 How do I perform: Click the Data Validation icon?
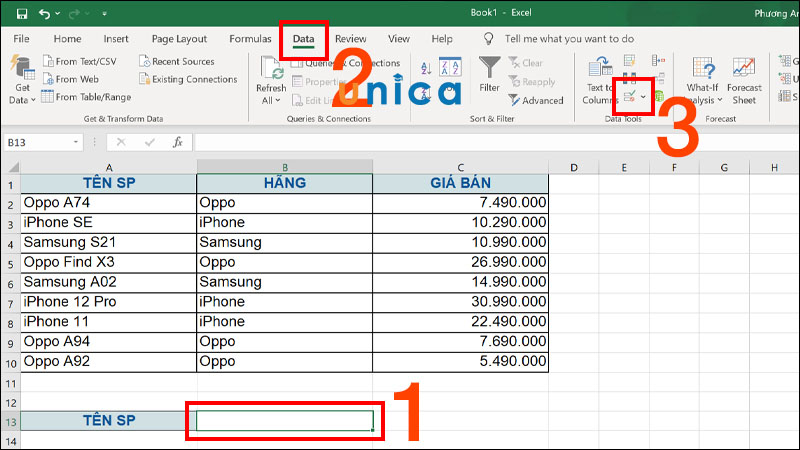click(x=630, y=96)
